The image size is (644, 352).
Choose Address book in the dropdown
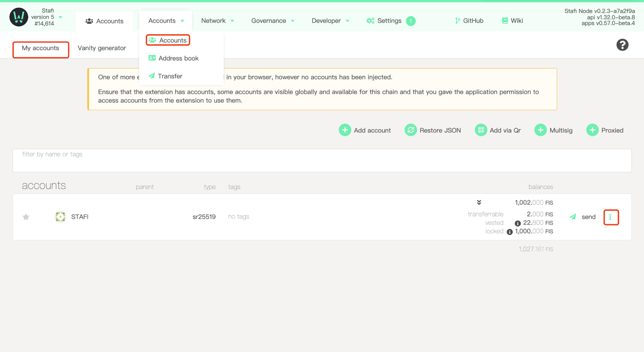pyautogui.click(x=173, y=58)
